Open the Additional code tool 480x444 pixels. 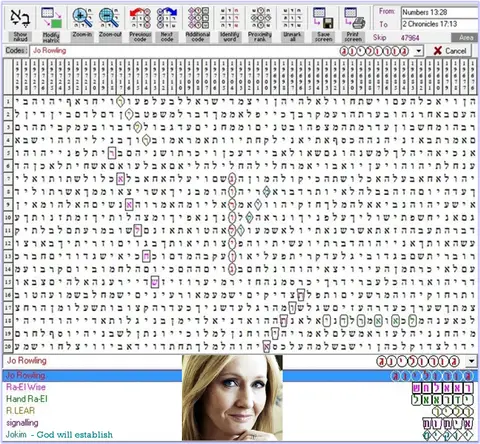click(x=198, y=25)
